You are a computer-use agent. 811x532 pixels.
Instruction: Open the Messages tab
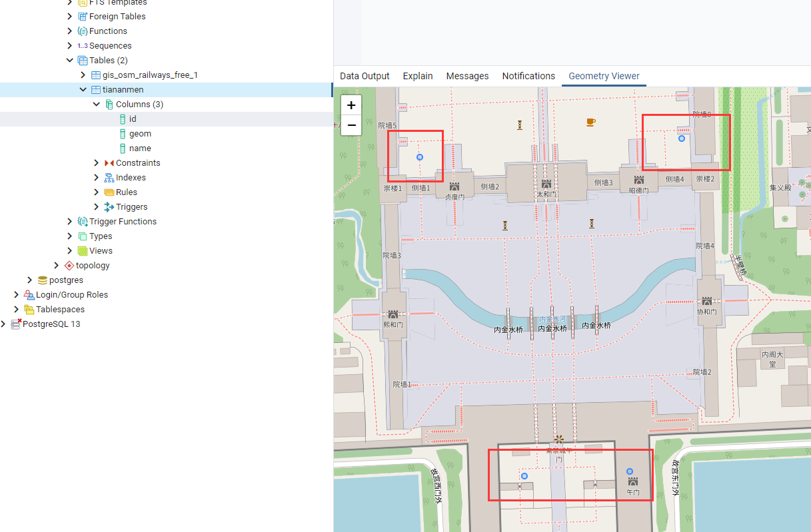[x=467, y=76]
